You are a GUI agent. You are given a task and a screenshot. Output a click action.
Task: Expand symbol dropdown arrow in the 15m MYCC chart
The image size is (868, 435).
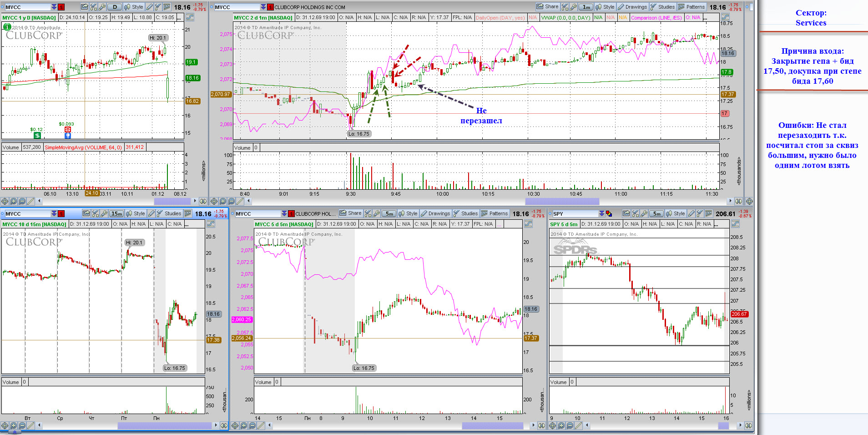[54, 213]
